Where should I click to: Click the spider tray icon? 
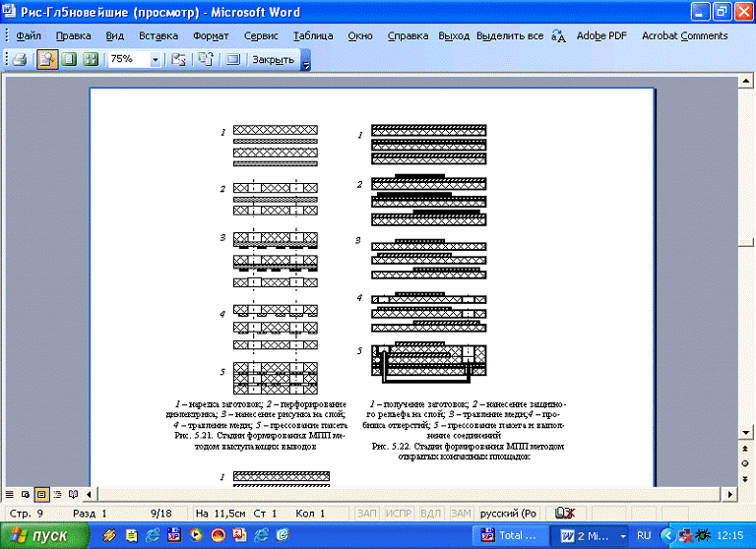703,535
